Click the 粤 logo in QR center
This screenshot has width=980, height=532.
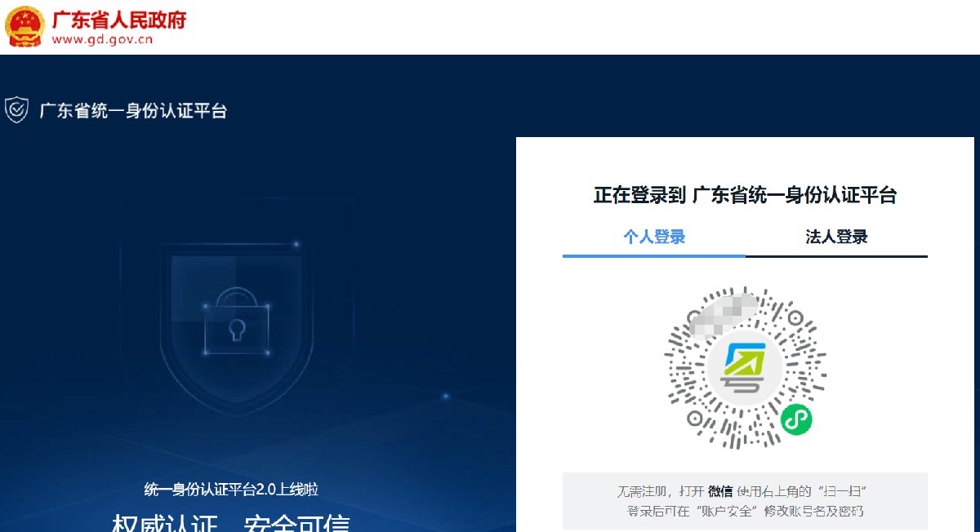pos(745,368)
